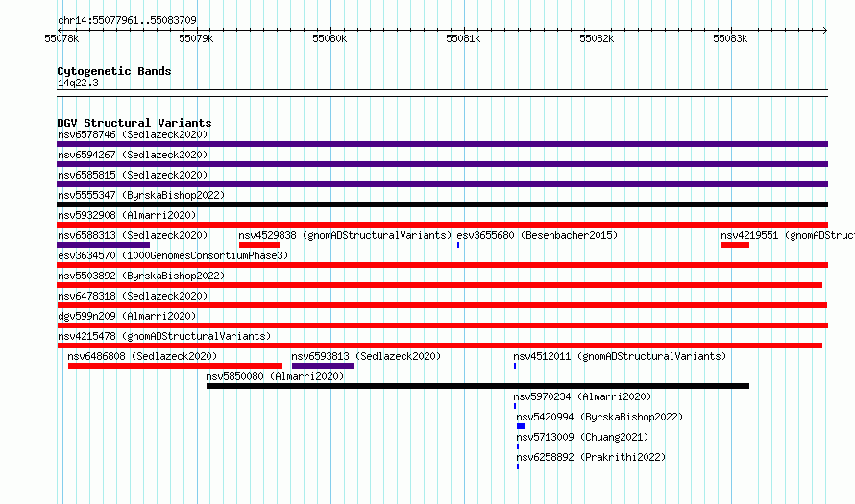Click the 14q22.3 cytogenetic band line
The width and height of the screenshot is (855, 504).
point(442,93)
